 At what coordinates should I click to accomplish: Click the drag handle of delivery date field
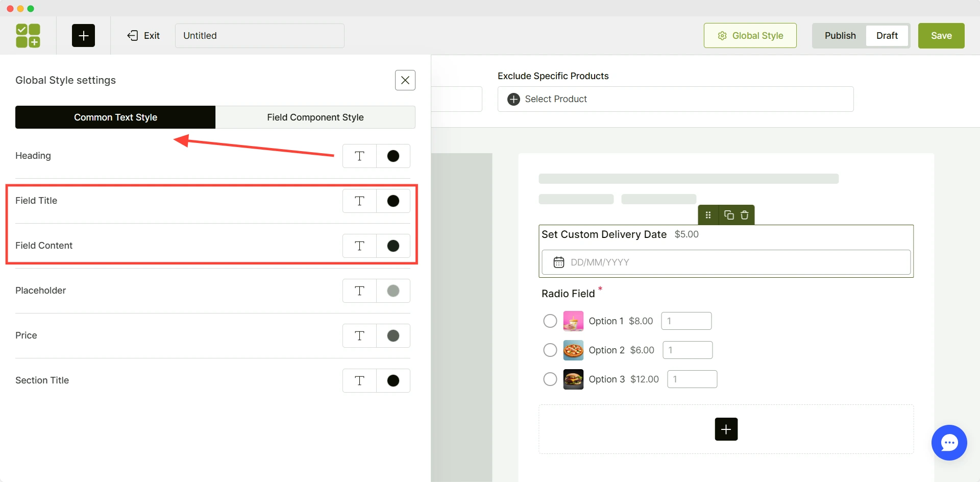(708, 215)
